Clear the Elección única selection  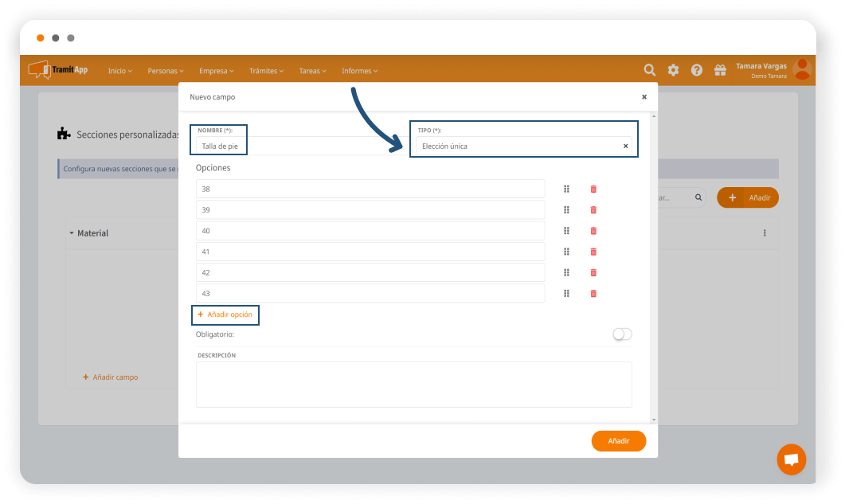(625, 147)
